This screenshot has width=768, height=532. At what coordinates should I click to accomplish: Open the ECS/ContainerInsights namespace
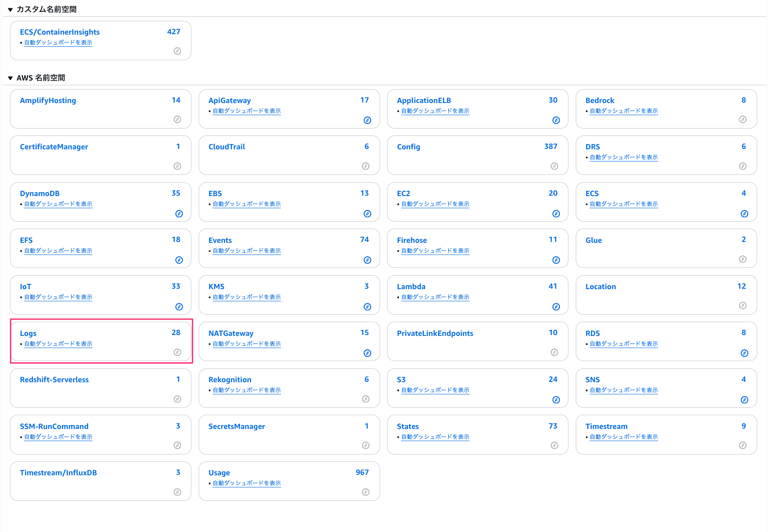tap(60, 32)
